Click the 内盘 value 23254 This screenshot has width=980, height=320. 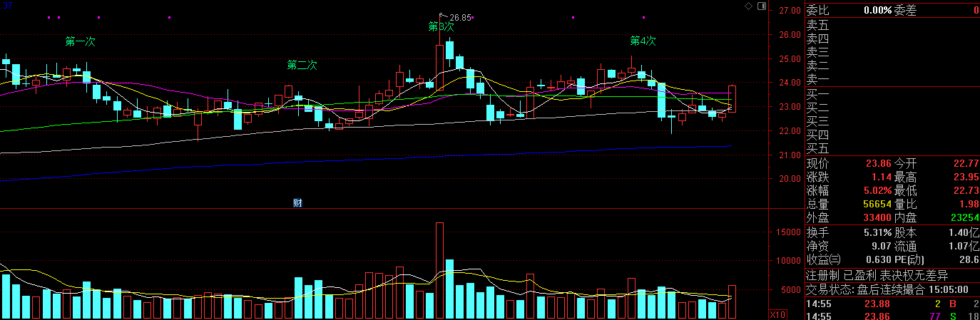click(x=964, y=218)
